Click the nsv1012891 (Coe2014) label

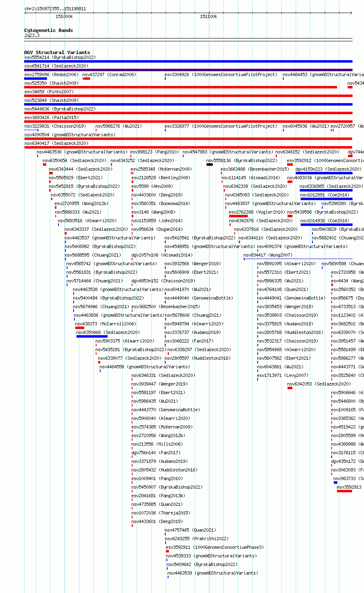[325, 195]
